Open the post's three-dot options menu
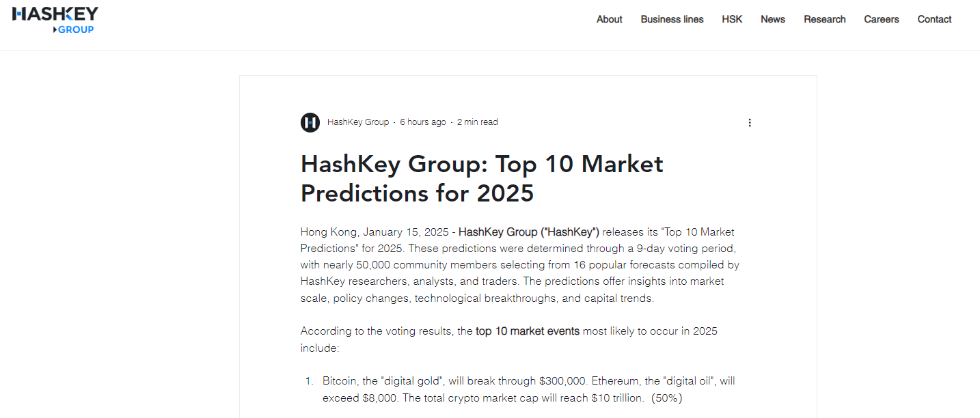 750,122
